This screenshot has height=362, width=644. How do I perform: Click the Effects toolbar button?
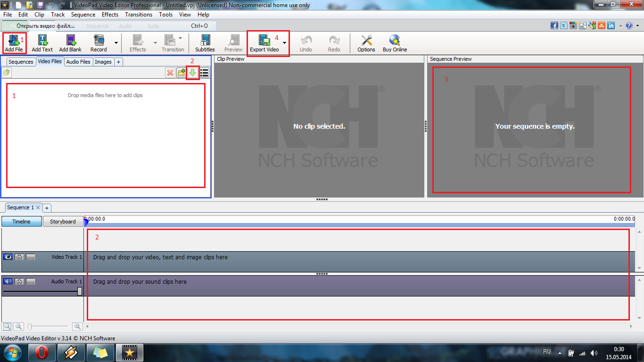coord(138,43)
